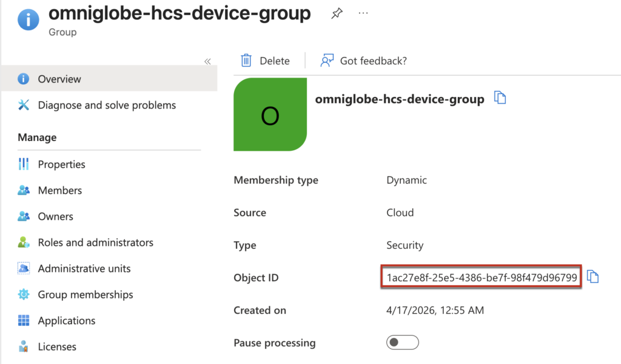Click the green O group avatar
This screenshot has height=364, width=621.
[270, 114]
